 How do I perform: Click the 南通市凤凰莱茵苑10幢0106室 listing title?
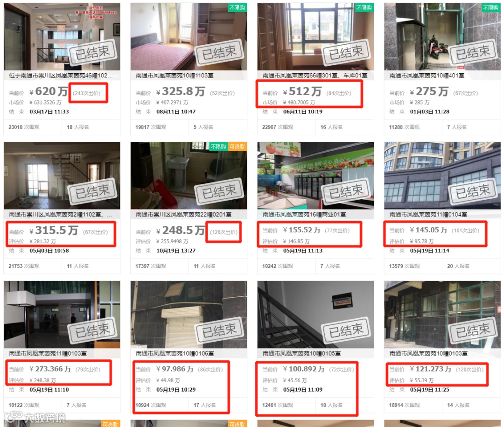pyautogui.click(x=175, y=353)
